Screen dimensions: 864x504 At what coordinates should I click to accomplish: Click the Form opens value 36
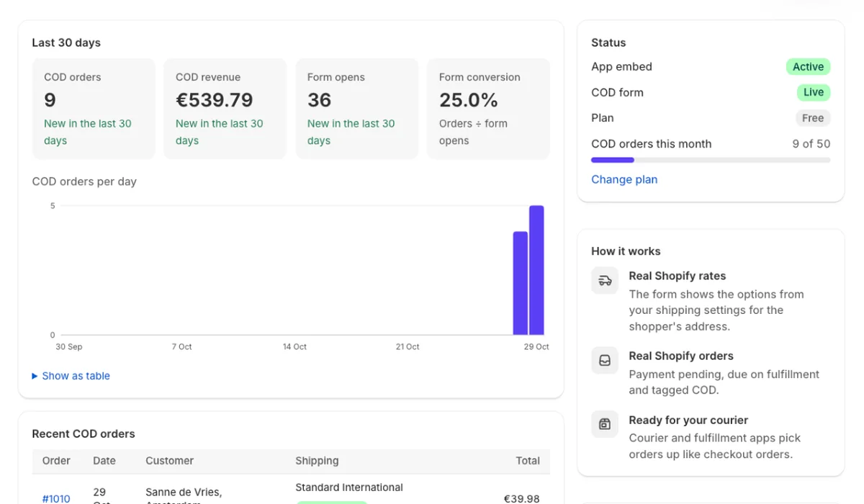click(x=320, y=100)
